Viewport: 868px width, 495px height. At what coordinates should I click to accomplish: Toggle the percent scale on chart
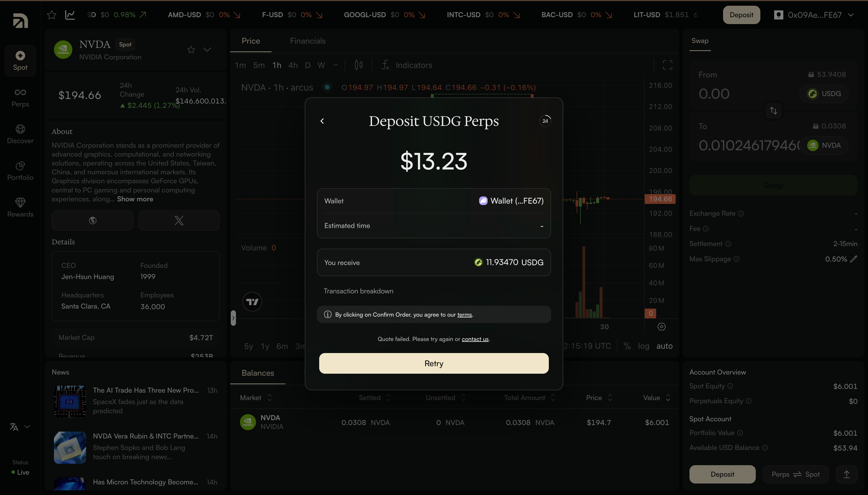627,346
